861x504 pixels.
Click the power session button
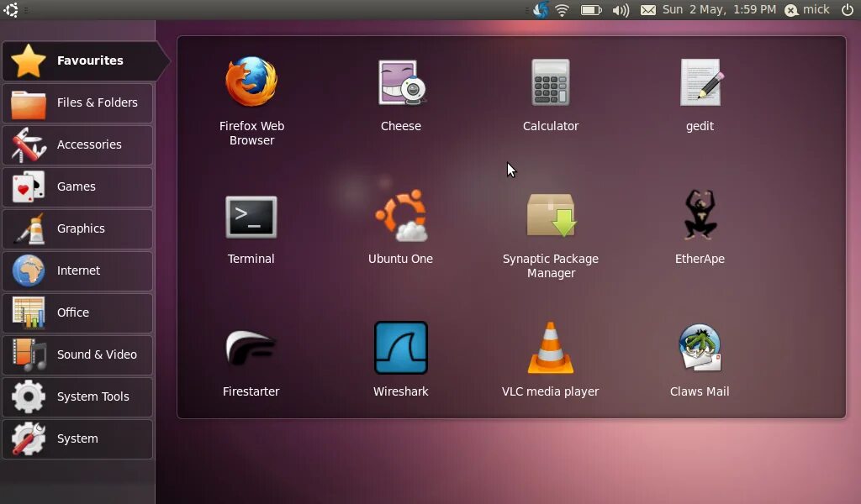848,10
